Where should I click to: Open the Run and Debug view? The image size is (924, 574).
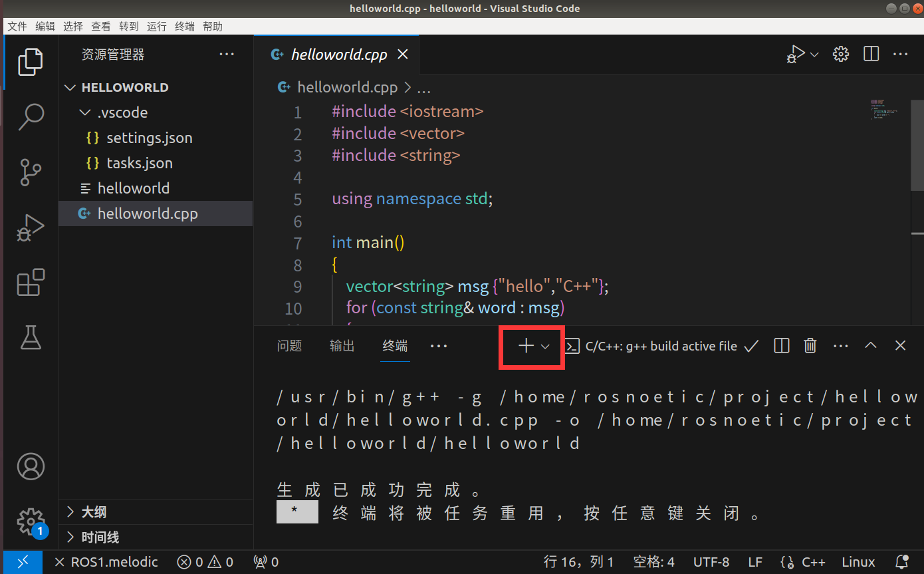tap(31, 227)
